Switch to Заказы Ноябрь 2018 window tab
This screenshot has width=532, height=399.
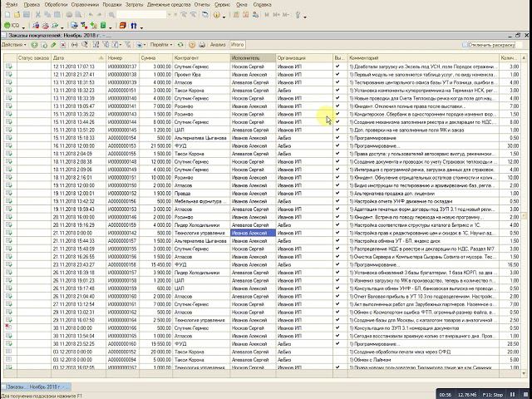click(x=36, y=387)
